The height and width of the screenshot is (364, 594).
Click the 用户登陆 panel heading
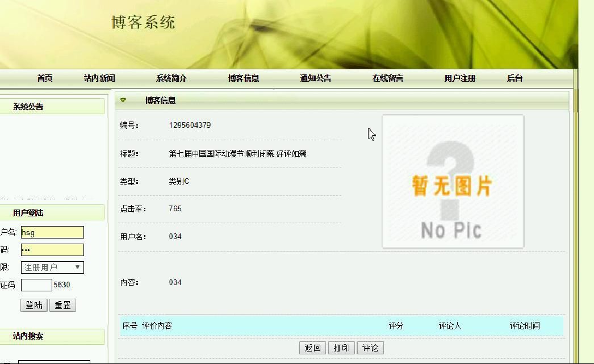coord(28,213)
